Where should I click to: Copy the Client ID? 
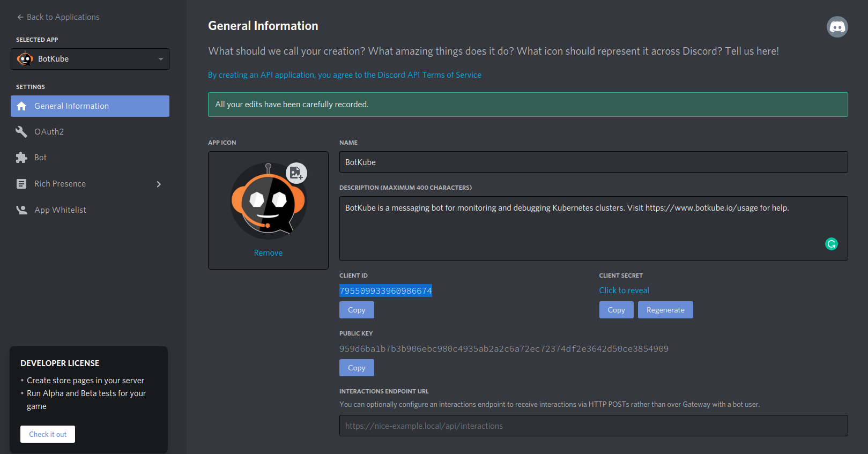pyautogui.click(x=357, y=310)
